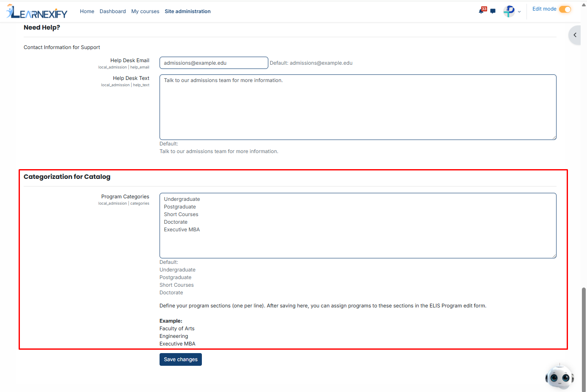Click the 'local_admission | help_email' setting name
This screenshot has height=392, width=587.
124,67
